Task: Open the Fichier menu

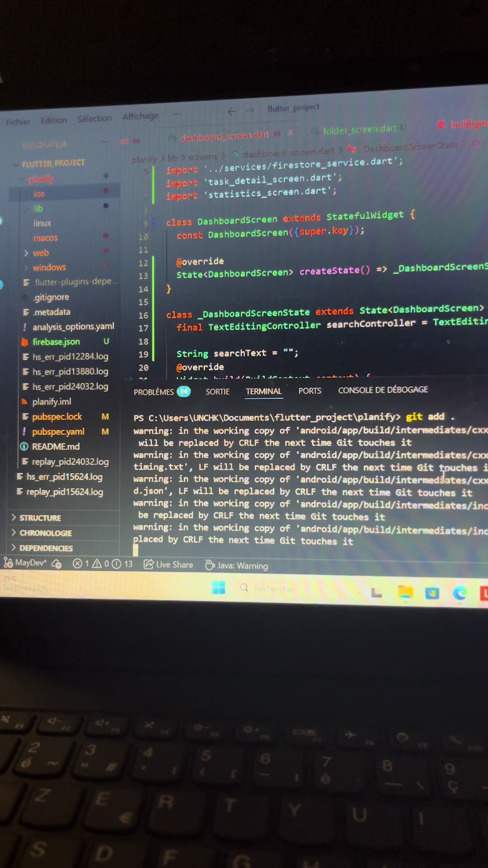Action: tap(18, 122)
